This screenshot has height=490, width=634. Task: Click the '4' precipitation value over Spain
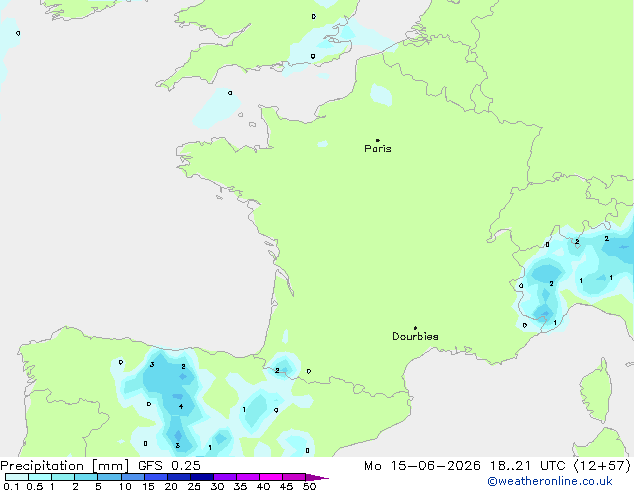coord(181,406)
